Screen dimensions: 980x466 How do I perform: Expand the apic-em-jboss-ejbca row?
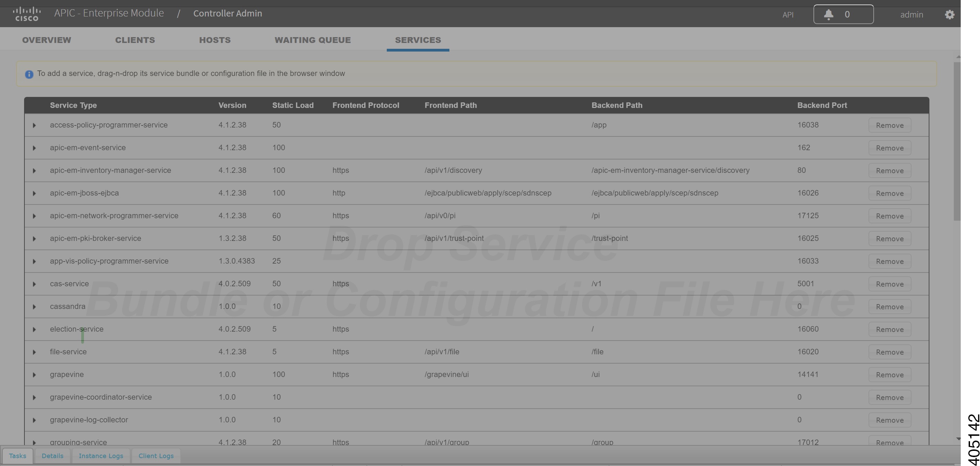tap(34, 193)
